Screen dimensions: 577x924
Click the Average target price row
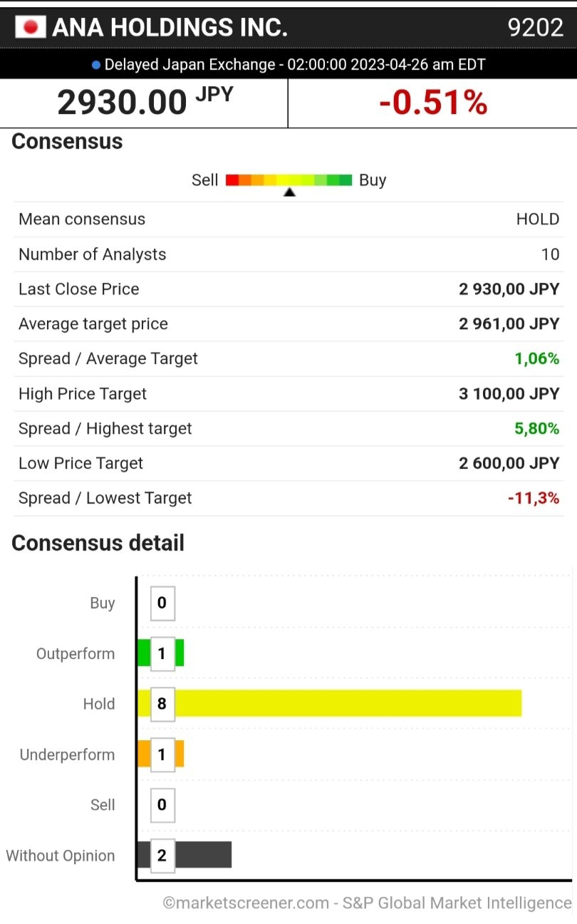point(288,323)
